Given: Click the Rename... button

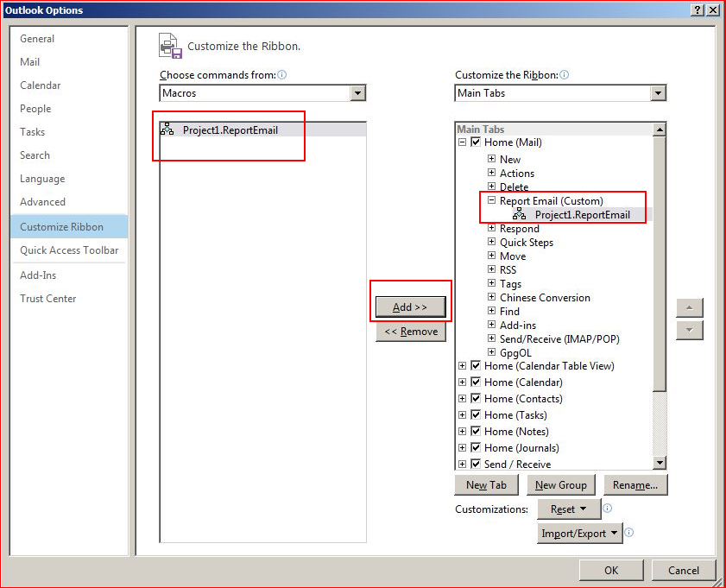Looking at the screenshot, I should pyautogui.click(x=635, y=484).
